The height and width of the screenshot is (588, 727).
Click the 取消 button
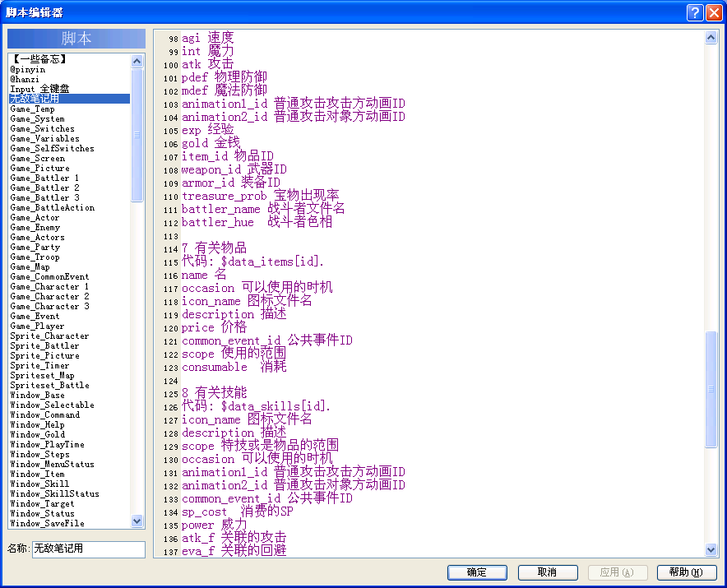coord(548,572)
